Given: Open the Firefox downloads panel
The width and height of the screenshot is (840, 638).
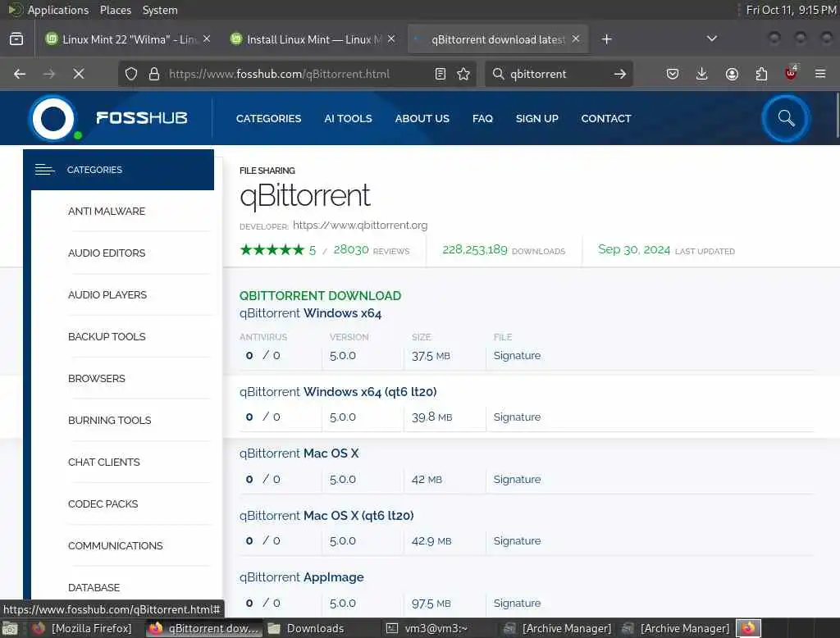Looking at the screenshot, I should click(702, 74).
